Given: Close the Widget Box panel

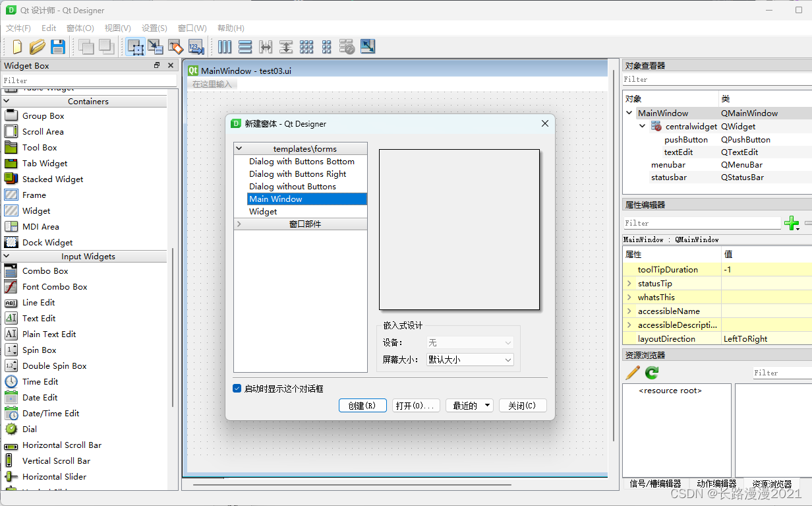Looking at the screenshot, I should tap(171, 65).
